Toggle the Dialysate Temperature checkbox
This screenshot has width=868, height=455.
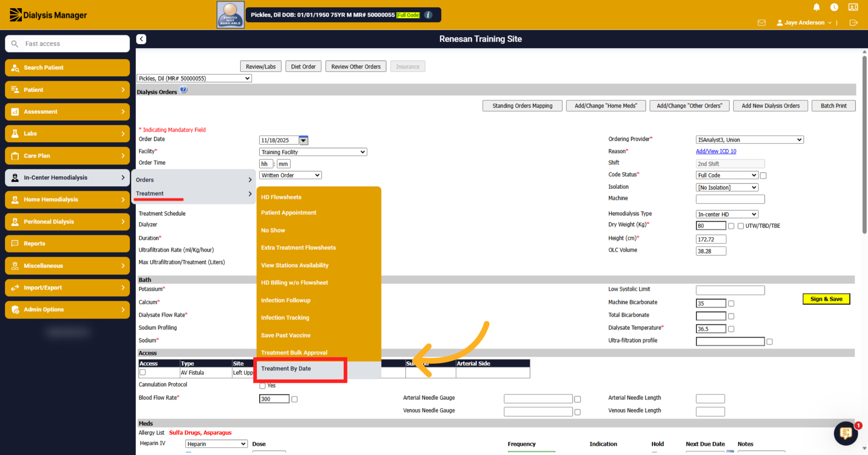pos(731,329)
